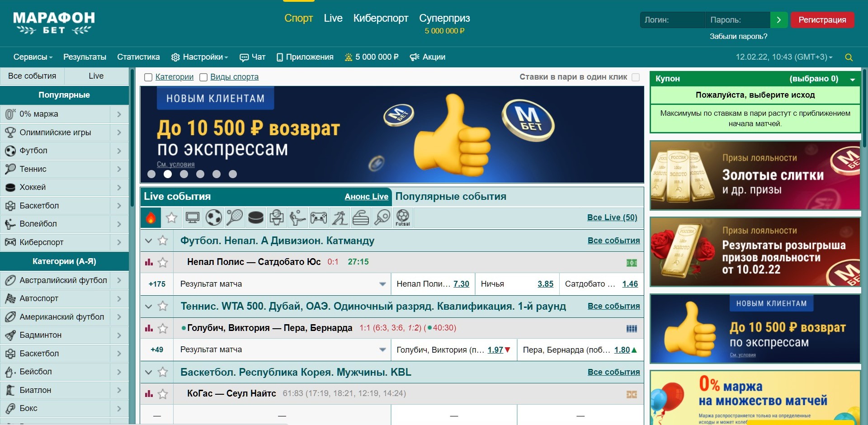Filter live events by Futsal icon

(403, 217)
